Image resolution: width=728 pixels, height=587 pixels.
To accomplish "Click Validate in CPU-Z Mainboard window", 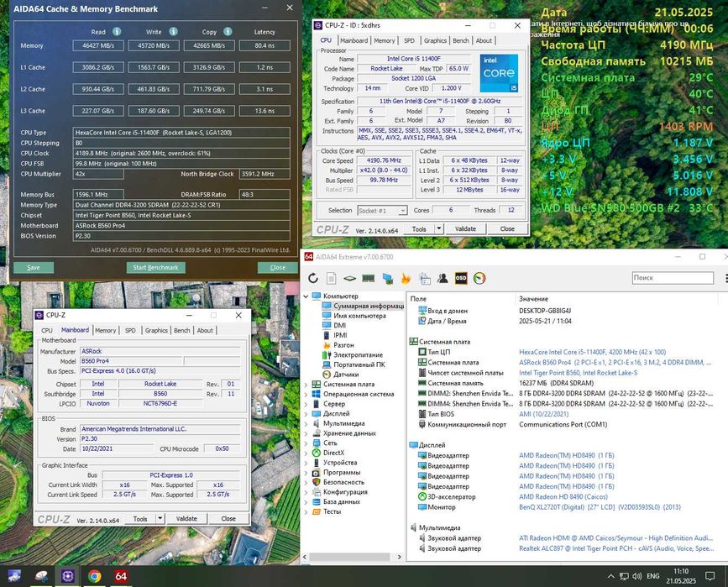I will 186,518.
